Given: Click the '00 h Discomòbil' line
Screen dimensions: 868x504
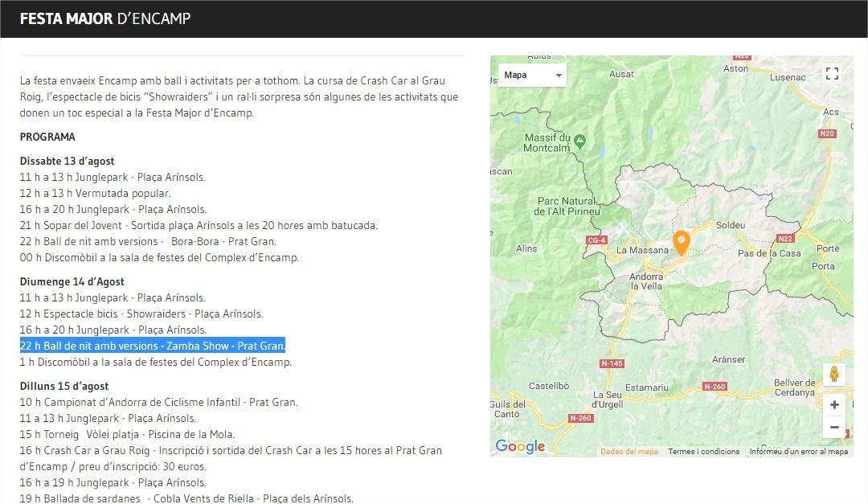Looking at the screenshot, I should [x=159, y=257].
